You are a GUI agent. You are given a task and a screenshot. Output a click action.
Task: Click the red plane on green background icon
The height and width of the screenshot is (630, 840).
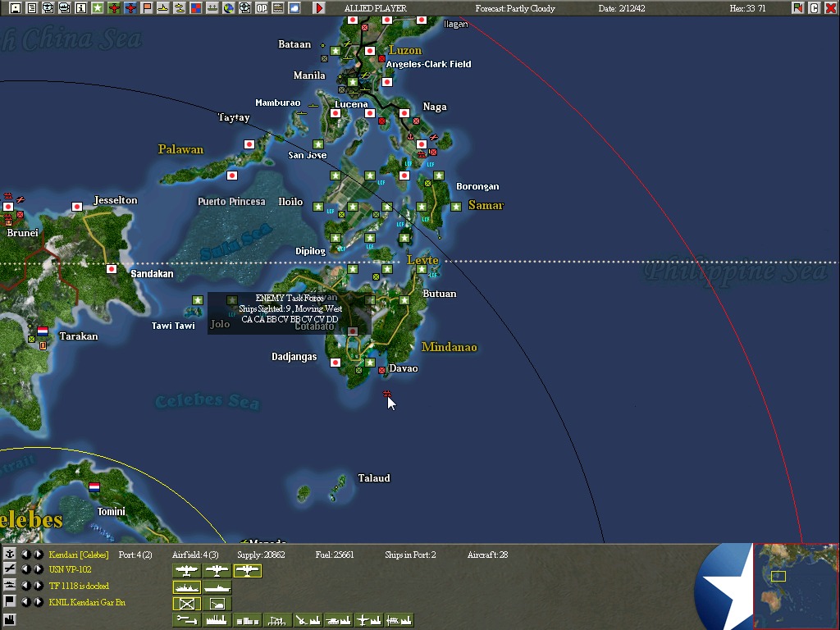tap(113, 8)
